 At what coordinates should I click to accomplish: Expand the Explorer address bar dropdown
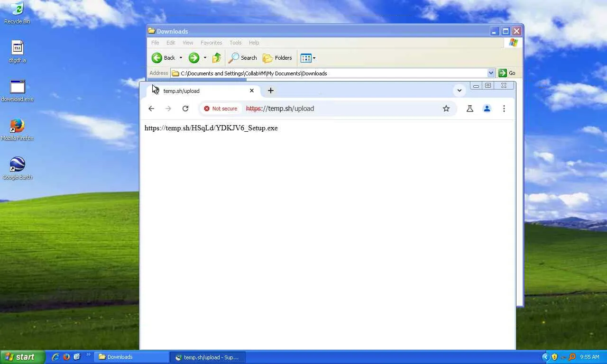[x=491, y=73]
